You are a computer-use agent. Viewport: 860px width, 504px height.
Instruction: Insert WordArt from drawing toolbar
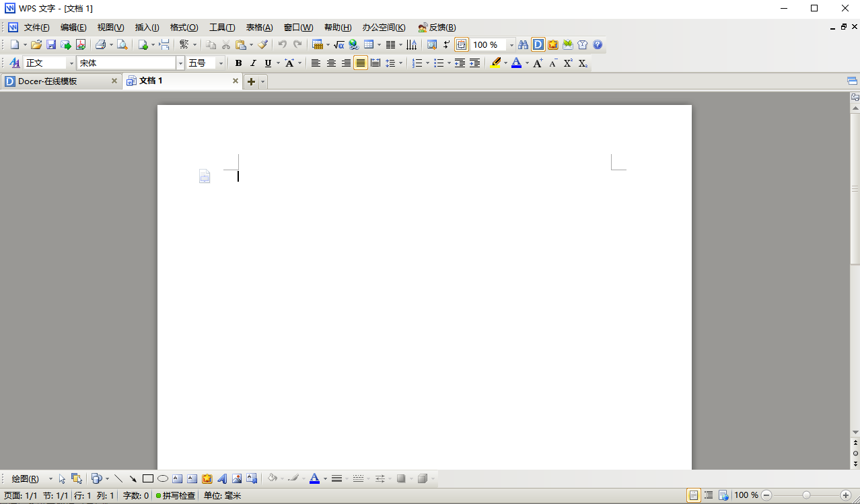(222, 479)
